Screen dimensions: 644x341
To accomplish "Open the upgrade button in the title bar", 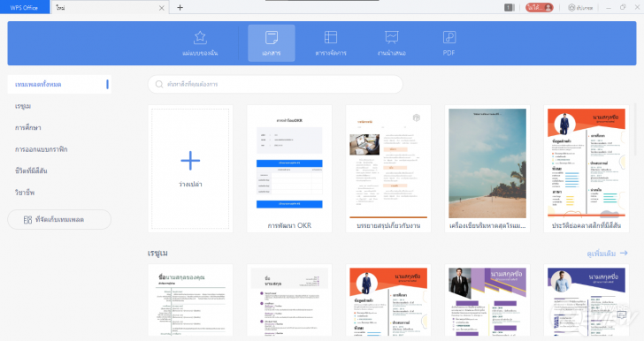I will pos(580,7).
